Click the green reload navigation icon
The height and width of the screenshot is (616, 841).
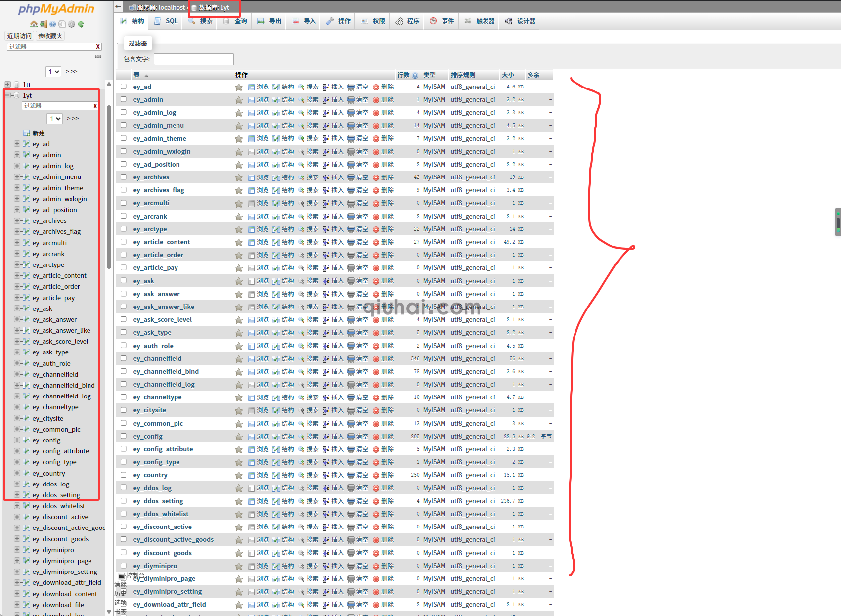[x=81, y=24]
